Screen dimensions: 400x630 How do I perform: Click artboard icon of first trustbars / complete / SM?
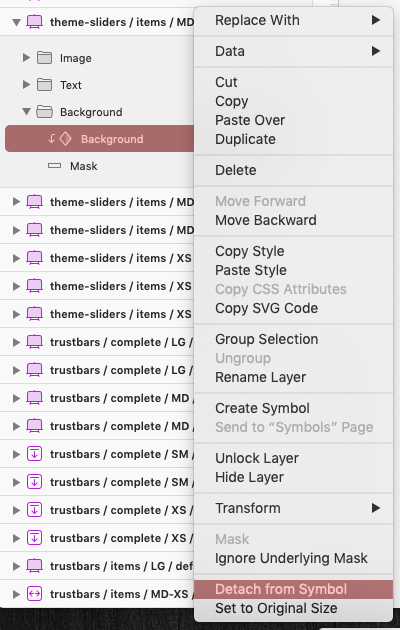(x=35, y=454)
